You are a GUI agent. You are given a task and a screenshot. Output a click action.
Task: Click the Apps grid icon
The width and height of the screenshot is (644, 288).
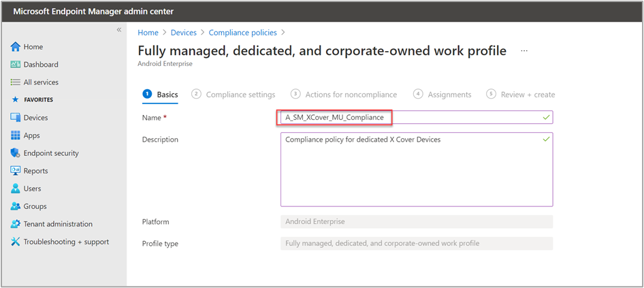point(15,135)
